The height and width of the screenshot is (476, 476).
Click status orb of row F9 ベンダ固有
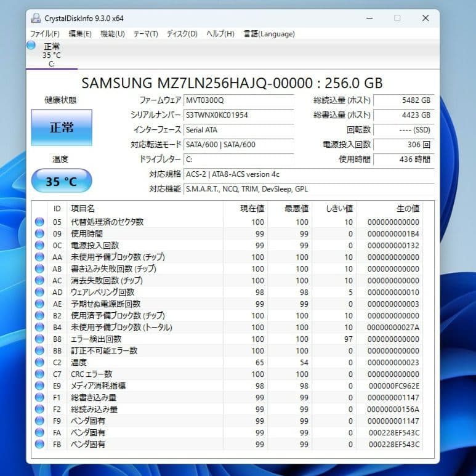tap(39, 421)
